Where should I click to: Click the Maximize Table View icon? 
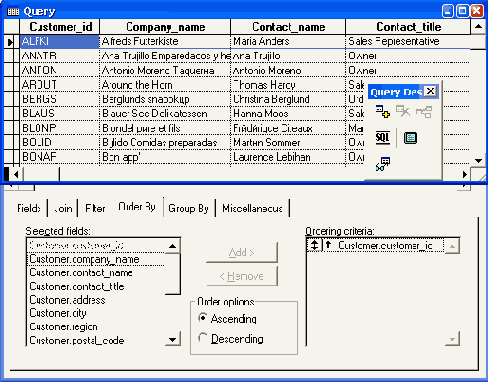pos(410,138)
